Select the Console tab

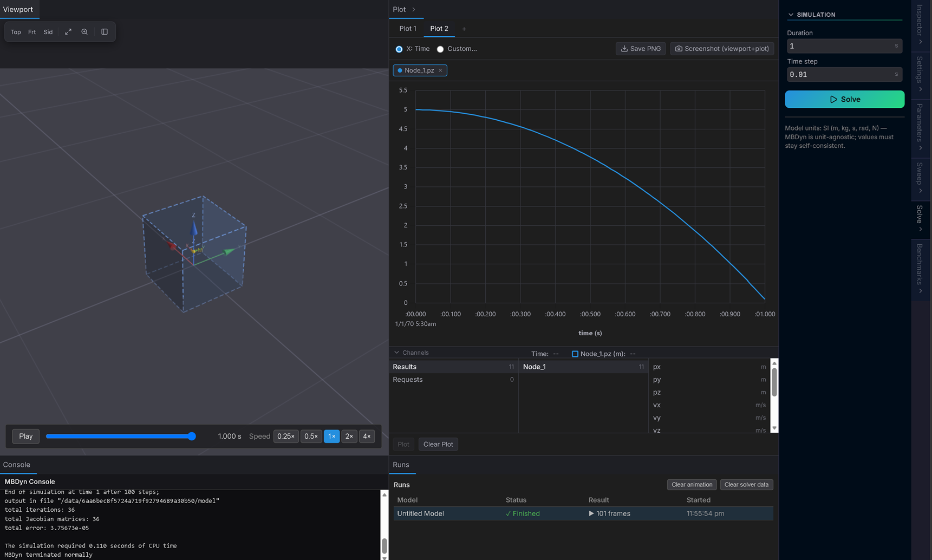click(17, 465)
